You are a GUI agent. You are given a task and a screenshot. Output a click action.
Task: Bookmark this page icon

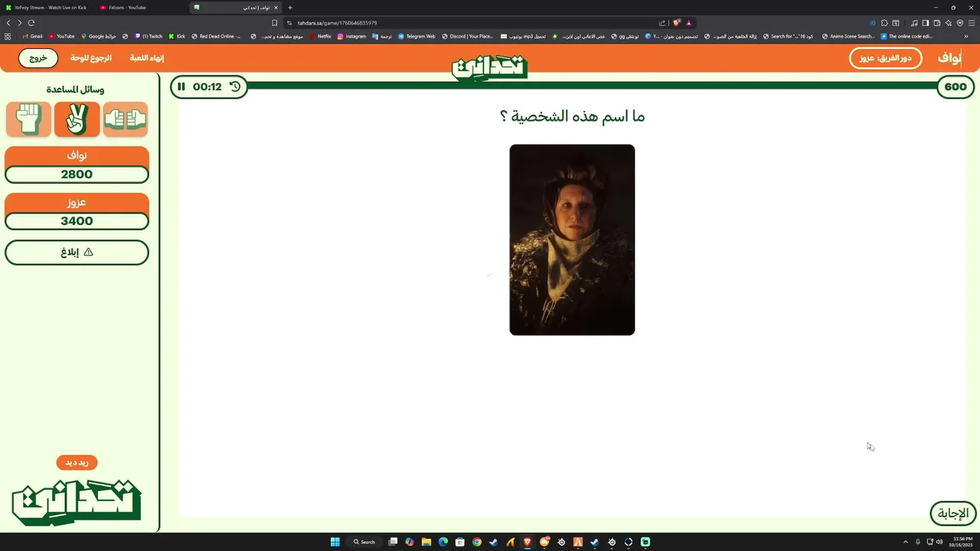click(x=275, y=23)
